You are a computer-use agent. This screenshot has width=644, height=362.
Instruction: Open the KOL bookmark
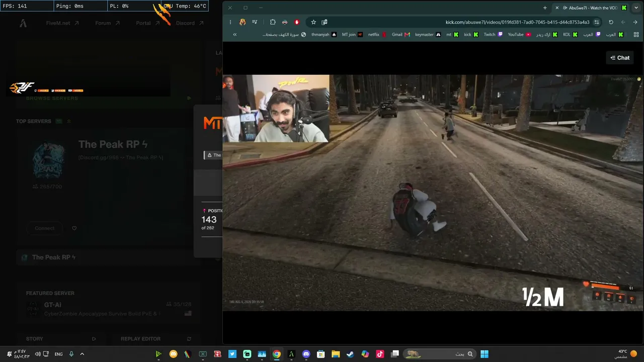571,35
